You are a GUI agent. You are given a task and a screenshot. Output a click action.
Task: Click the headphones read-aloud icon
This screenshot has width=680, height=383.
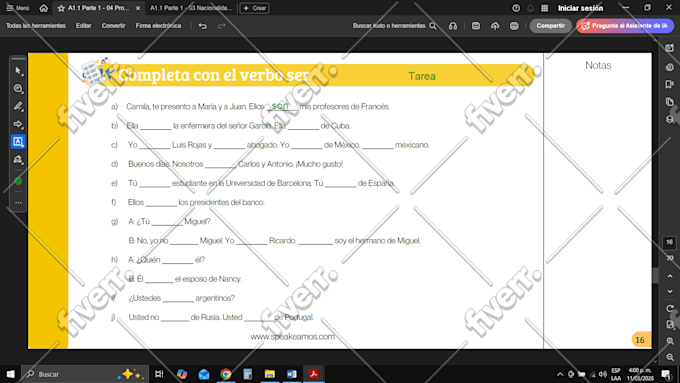453,26
